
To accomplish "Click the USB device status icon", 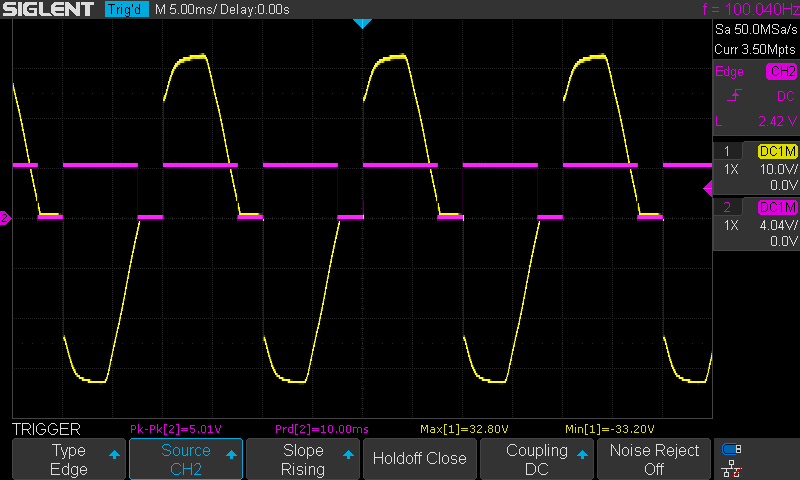I will 732,449.
